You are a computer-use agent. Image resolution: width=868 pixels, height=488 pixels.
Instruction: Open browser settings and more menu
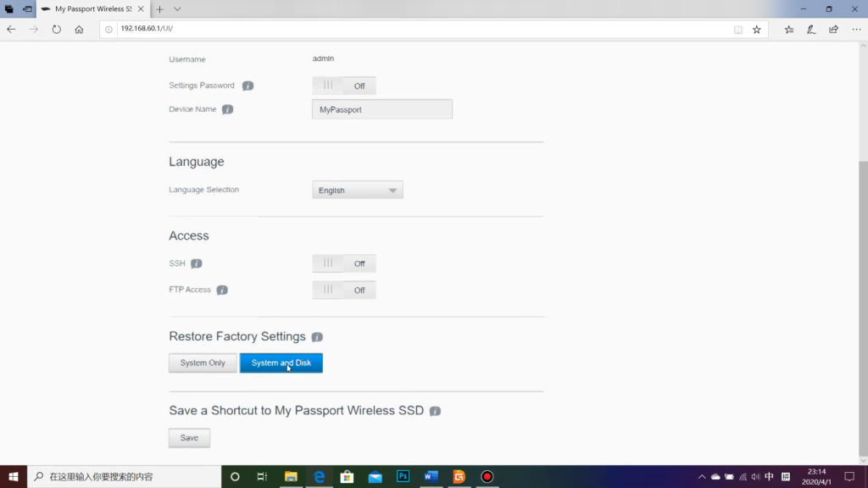[x=856, y=30]
